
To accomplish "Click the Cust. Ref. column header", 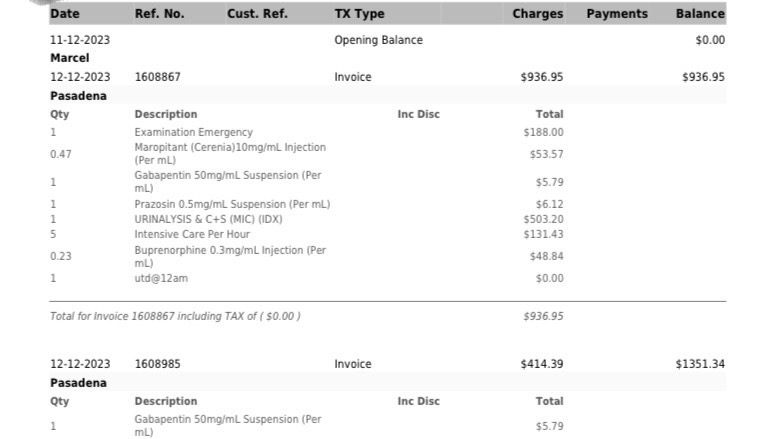I will click(x=257, y=14).
